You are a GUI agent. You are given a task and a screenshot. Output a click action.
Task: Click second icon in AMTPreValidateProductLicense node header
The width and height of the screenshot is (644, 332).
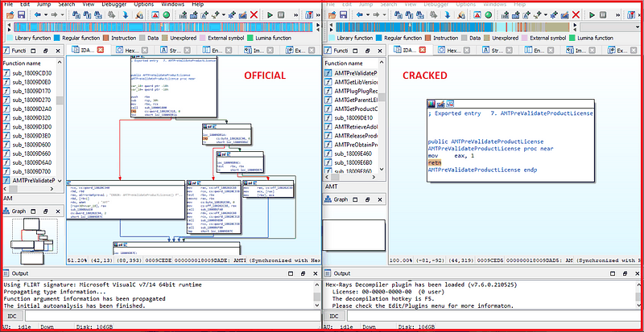[440, 104]
